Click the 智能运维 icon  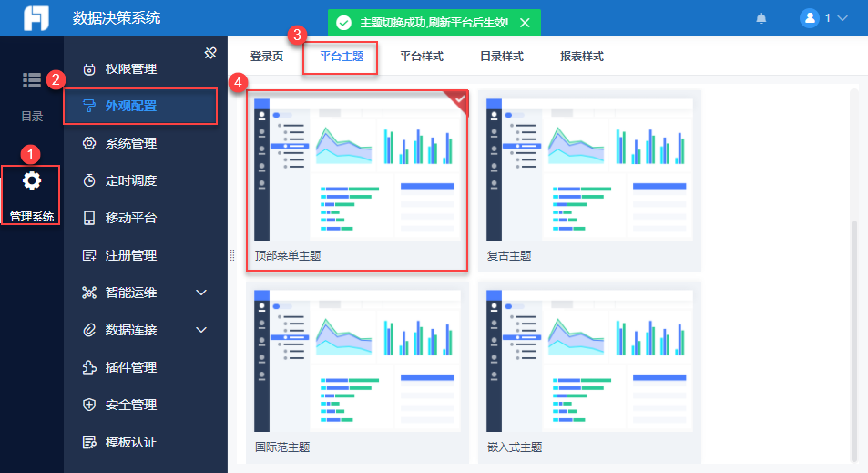[x=89, y=293]
